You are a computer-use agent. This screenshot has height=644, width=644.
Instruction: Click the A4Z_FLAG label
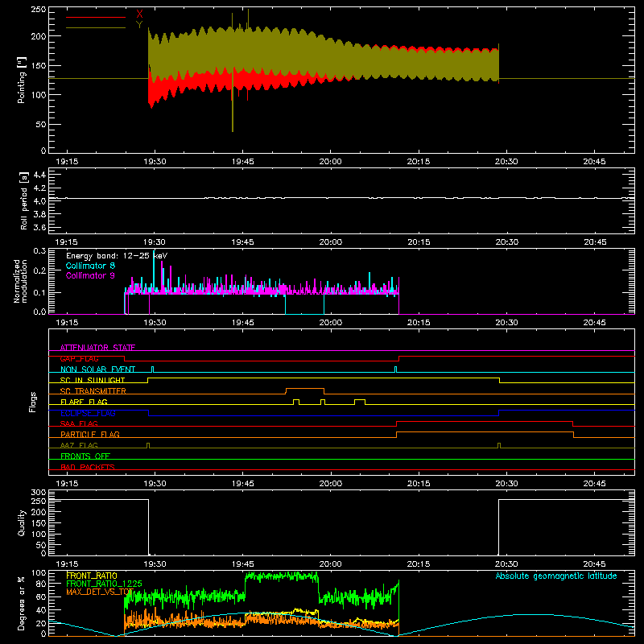click(79, 445)
